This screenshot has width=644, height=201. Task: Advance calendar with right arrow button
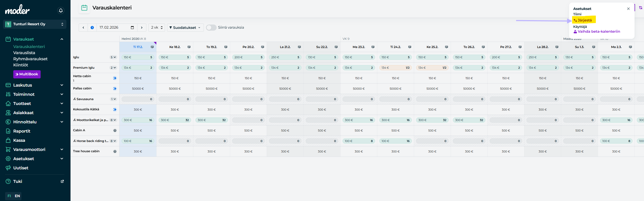[x=142, y=28]
